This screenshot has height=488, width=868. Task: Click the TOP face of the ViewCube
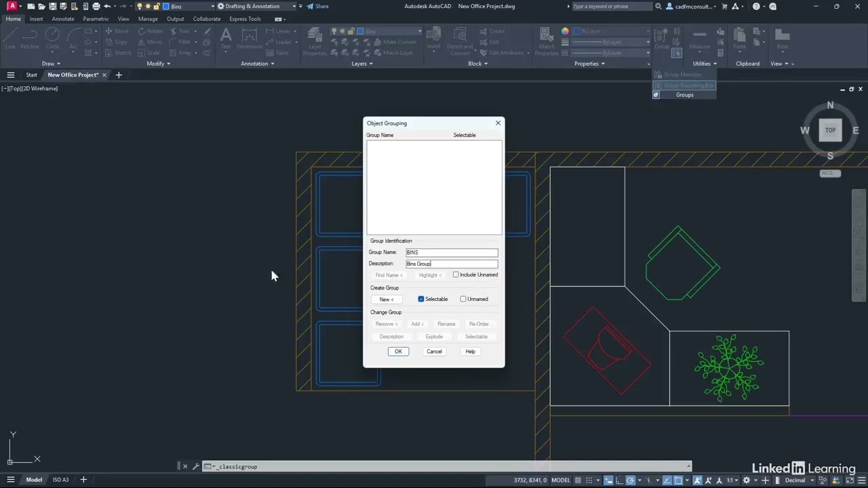tap(830, 130)
